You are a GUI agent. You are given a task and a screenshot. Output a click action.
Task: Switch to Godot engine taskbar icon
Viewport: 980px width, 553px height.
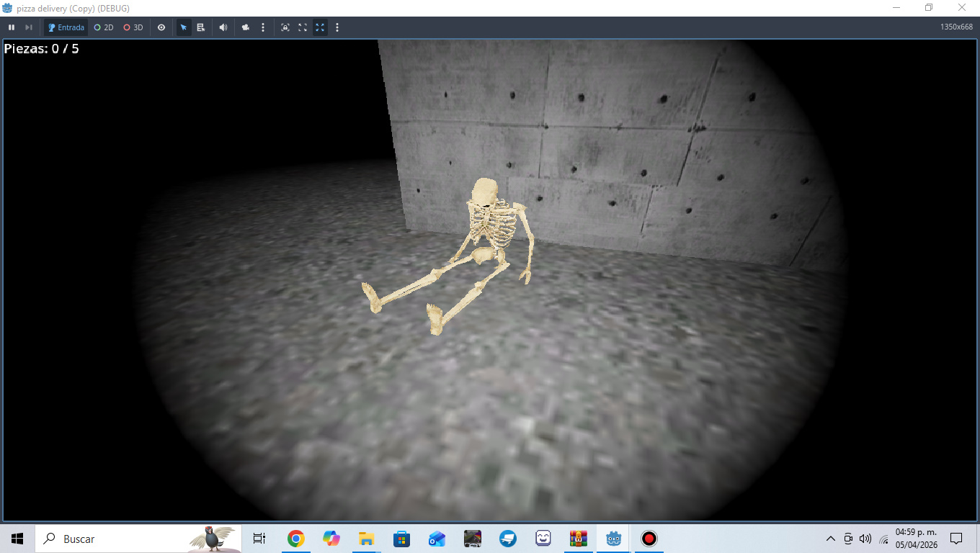tap(614, 539)
